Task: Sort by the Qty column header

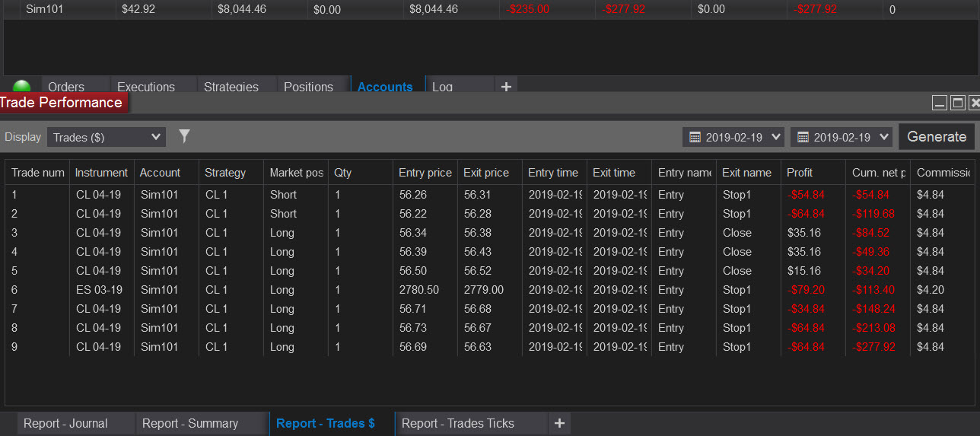Action: click(361, 173)
